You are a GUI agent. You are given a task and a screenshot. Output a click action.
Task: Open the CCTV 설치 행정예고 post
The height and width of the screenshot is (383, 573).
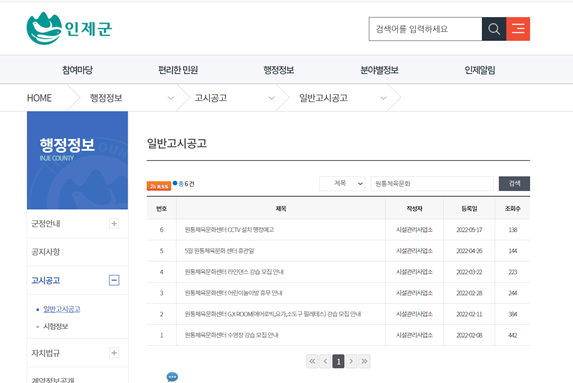[229, 230]
